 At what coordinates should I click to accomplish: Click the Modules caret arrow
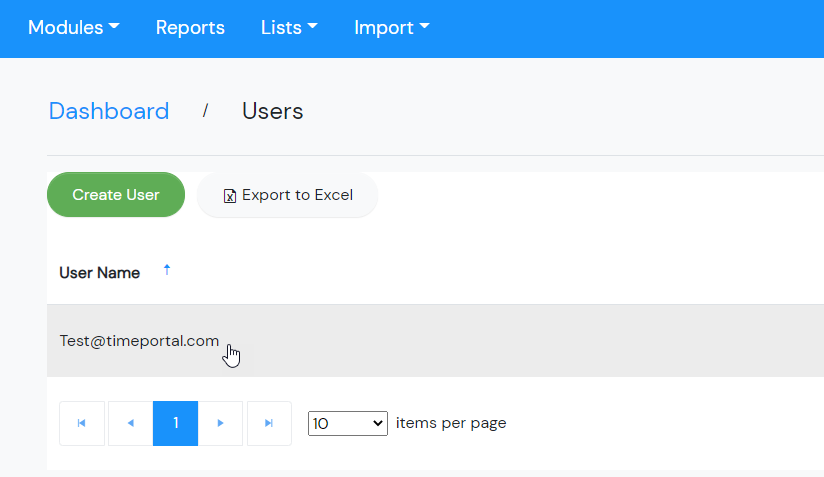click(114, 25)
